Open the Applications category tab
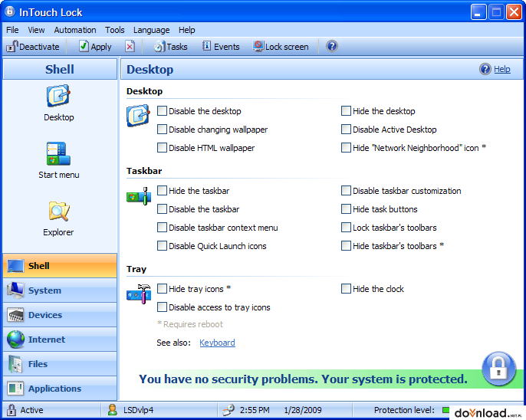This screenshot has width=526, height=420. click(x=60, y=388)
